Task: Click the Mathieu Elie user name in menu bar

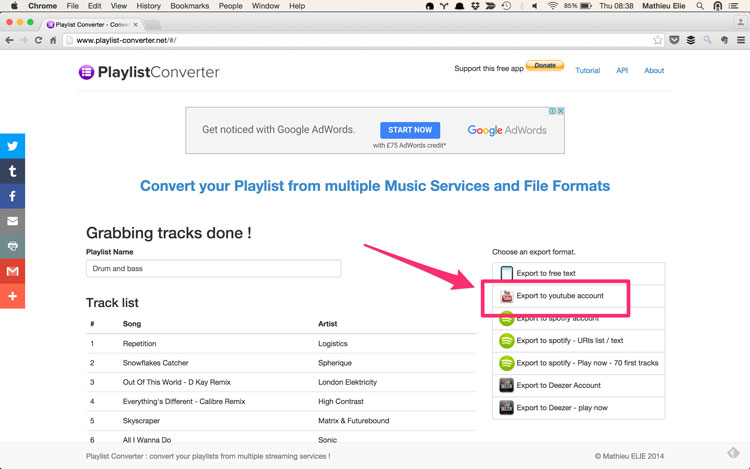Action: point(663,6)
